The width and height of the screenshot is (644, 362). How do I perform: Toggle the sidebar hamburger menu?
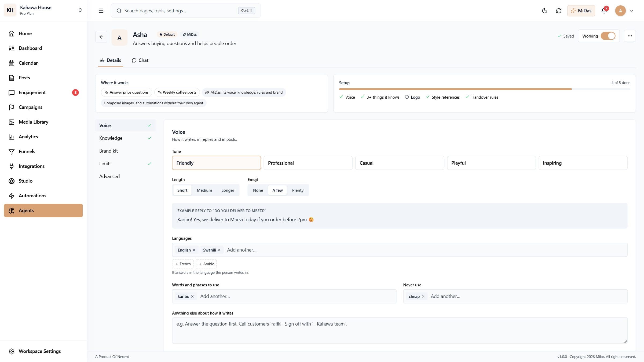tap(101, 11)
